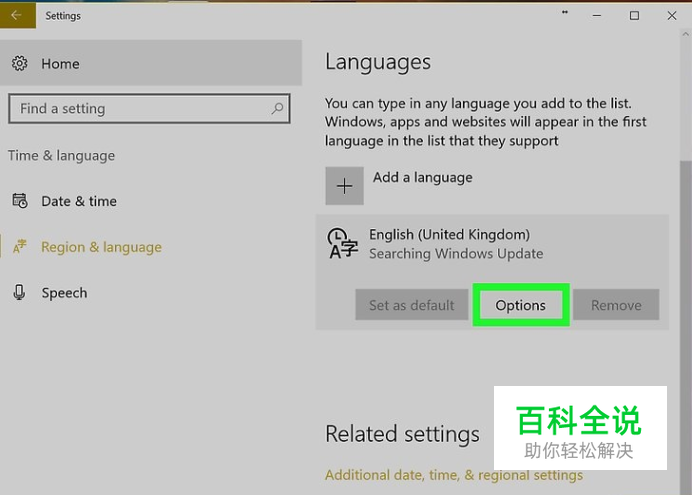Click the vertical scrollbar thumb
Image resolution: width=692 pixels, height=495 pixels.
(x=685, y=326)
